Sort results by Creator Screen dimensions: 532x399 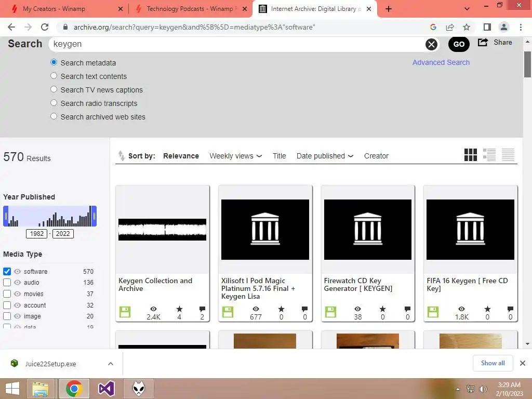pyautogui.click(x=376, y=156)
